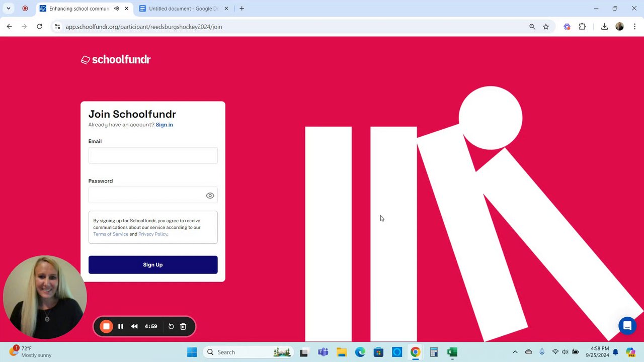The height and width of the screenshot is (362, 644).
Task: Open the tab search dropdown
Action: coord(8,9)
